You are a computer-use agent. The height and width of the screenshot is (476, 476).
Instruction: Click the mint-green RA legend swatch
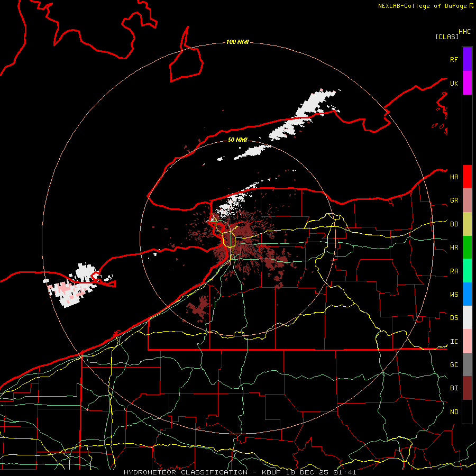(x=467, y=270)
